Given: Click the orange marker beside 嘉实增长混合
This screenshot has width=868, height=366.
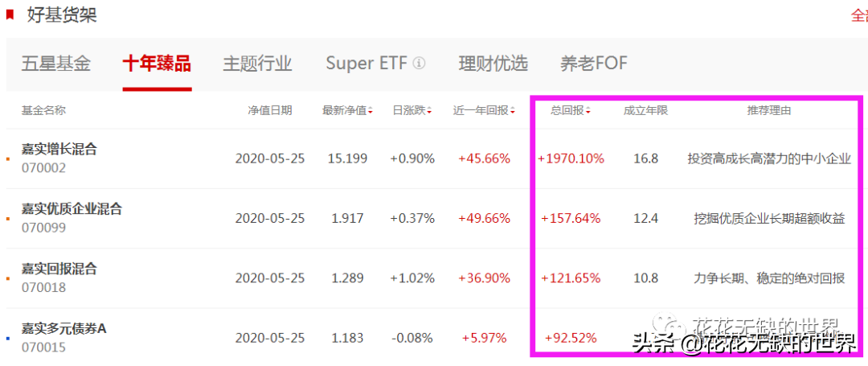Looking at the screenshot, I should coord(7,158).
